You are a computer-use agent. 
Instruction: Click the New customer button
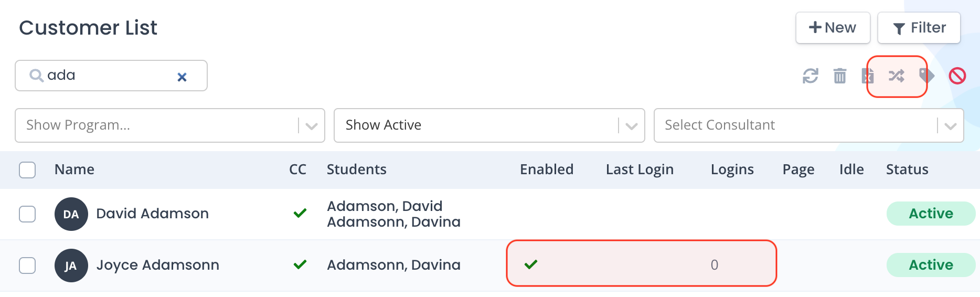(833, 28)
